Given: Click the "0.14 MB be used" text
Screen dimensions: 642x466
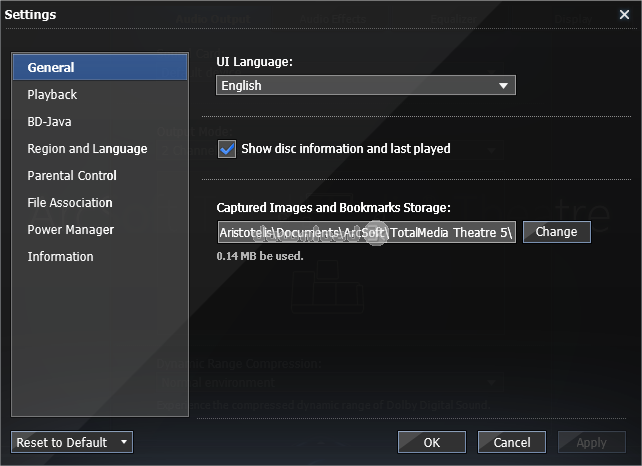Looking at the screenshot, I should coord(260,256).
